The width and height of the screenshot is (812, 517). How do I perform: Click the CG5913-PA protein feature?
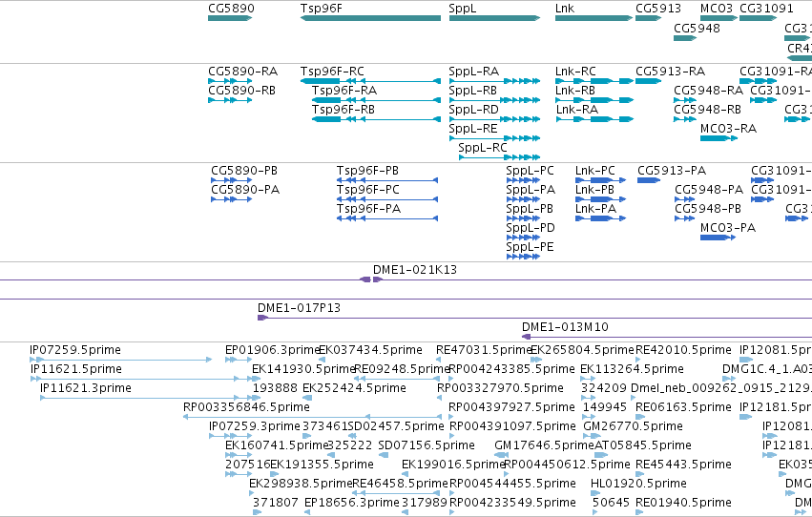(649, 180)
